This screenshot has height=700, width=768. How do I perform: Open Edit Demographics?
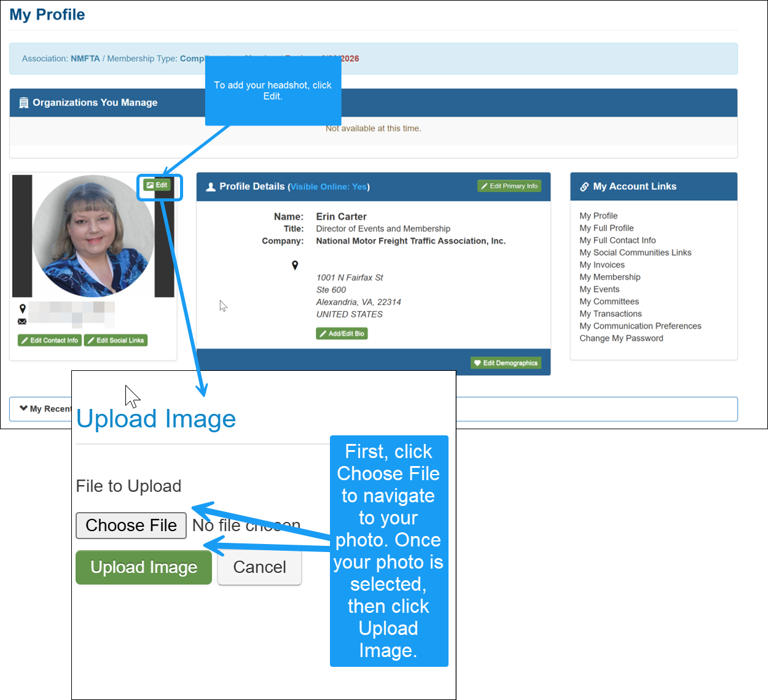tap(506, 363)
